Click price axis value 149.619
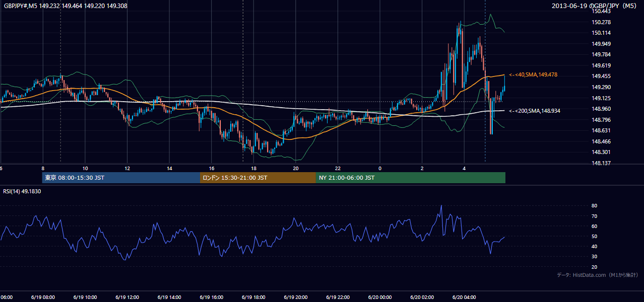The image size is (644, 302). [x=601, y=65]
